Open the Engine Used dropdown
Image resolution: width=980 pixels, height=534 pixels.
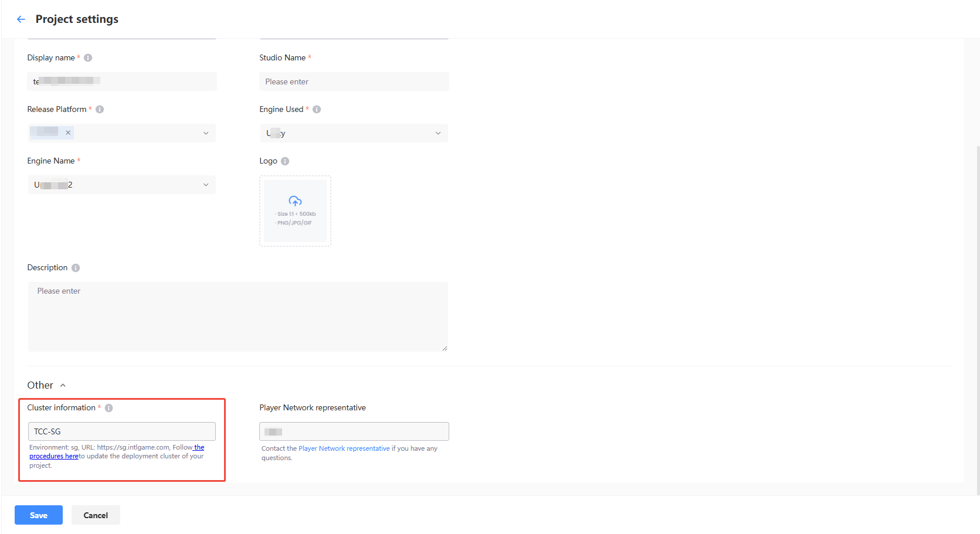[438, 133]
